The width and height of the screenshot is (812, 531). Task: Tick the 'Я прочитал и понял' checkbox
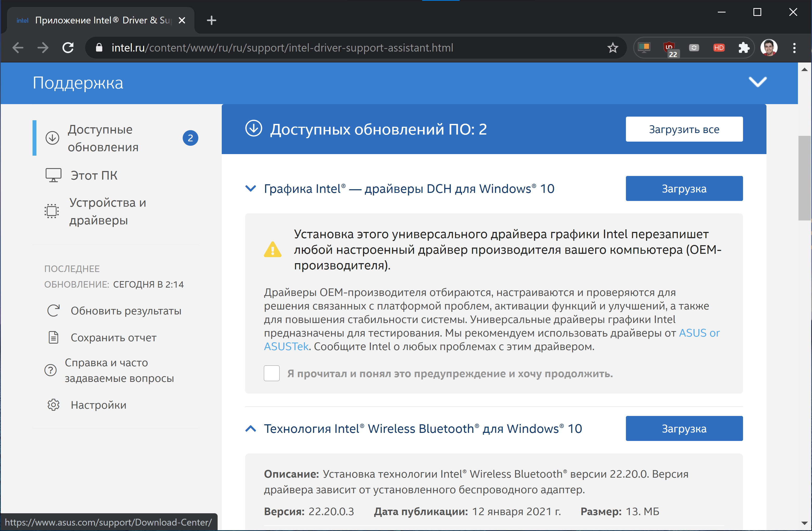(271, 373)
